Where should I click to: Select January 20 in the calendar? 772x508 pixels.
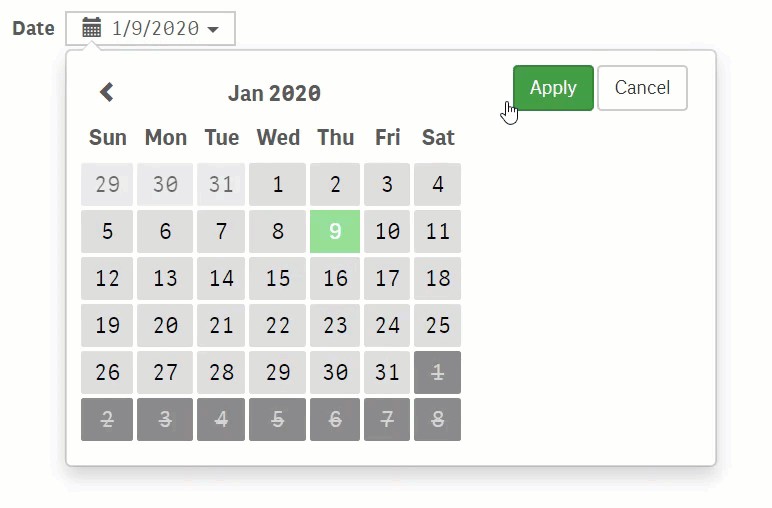tap(165, 325)
